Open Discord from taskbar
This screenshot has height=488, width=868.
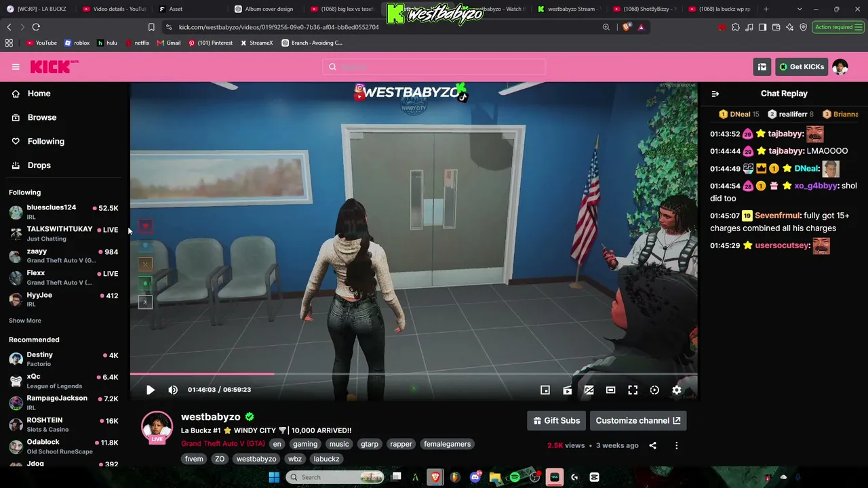tap(475, 477)
